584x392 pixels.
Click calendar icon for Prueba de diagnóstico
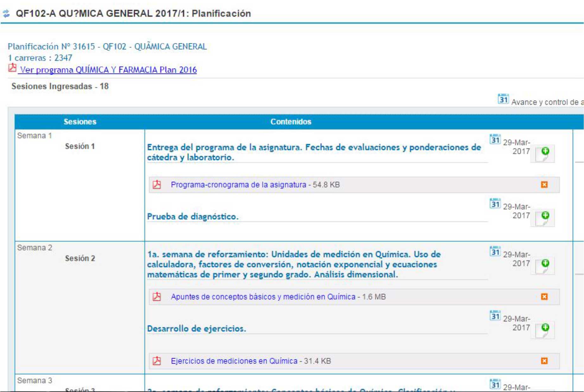[x=495, y=204]
